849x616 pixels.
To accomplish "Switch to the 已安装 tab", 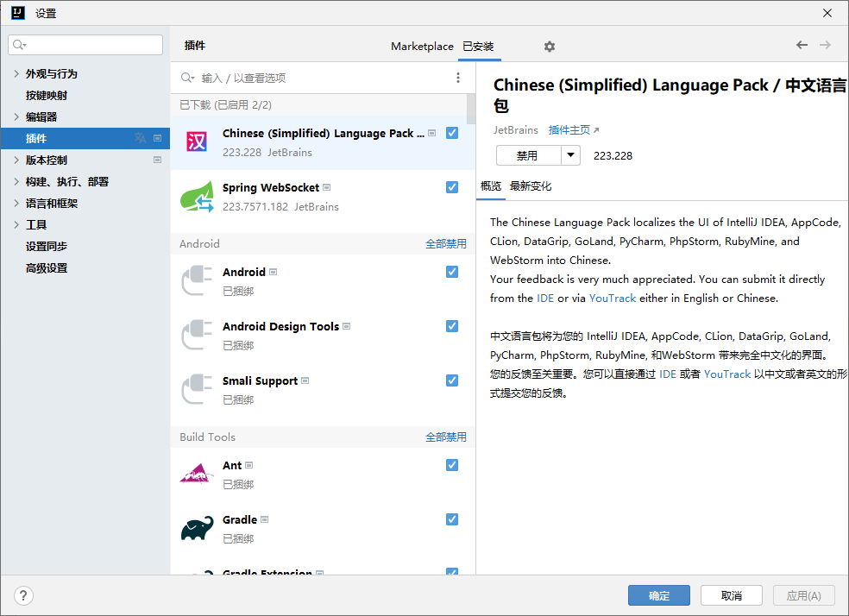I will coord(478,47).
